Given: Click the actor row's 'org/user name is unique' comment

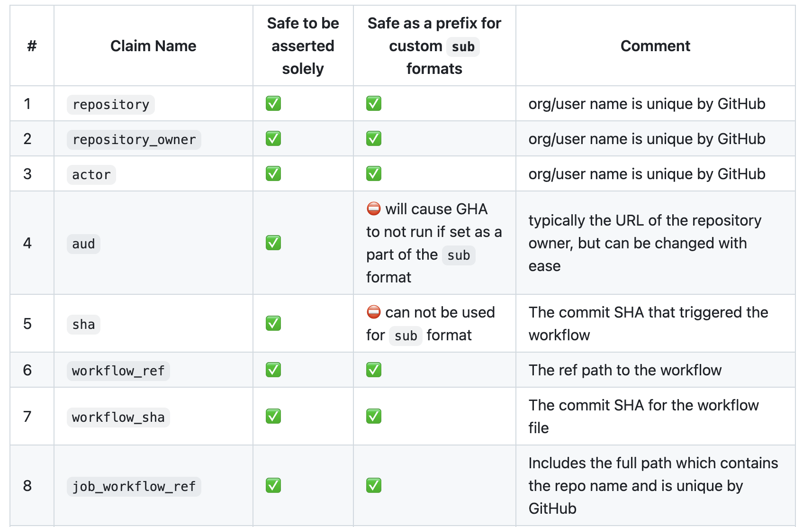Looking at the screenshot, I should click(x=647, y=174).
